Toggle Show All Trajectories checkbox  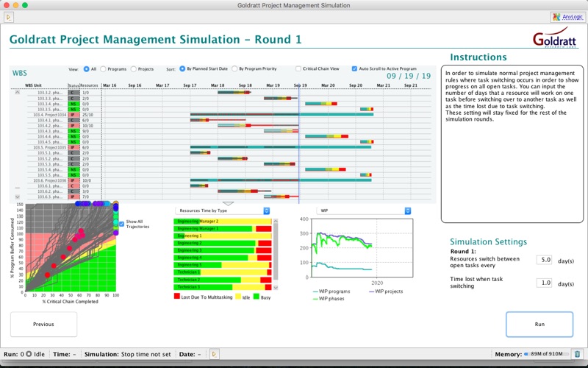121,224
